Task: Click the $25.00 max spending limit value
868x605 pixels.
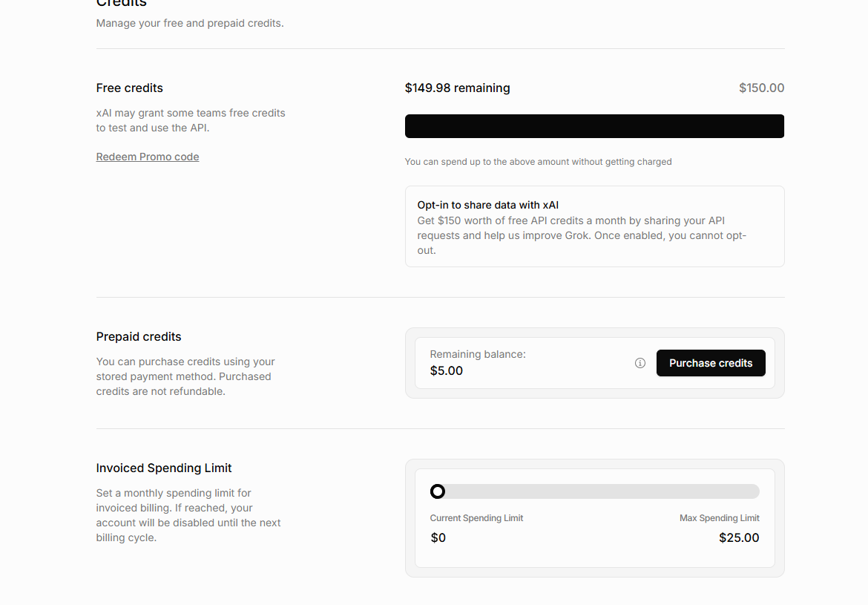Action: point(739,537)
